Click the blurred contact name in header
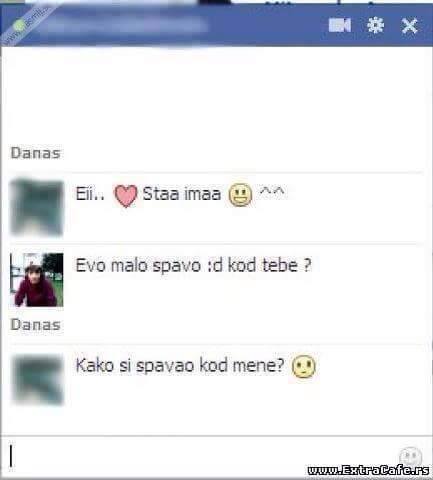 127,25
